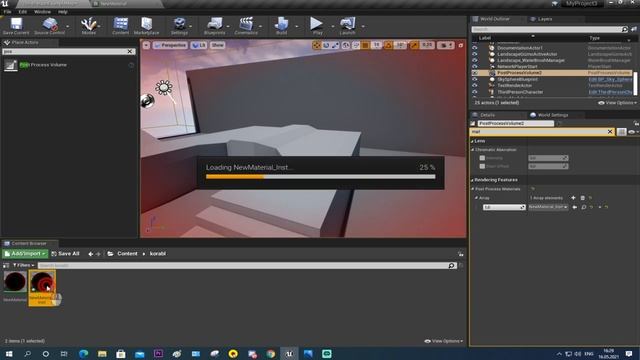Open the Edit menu
This screenshot has width=640, height=360.
pos(22,12)
